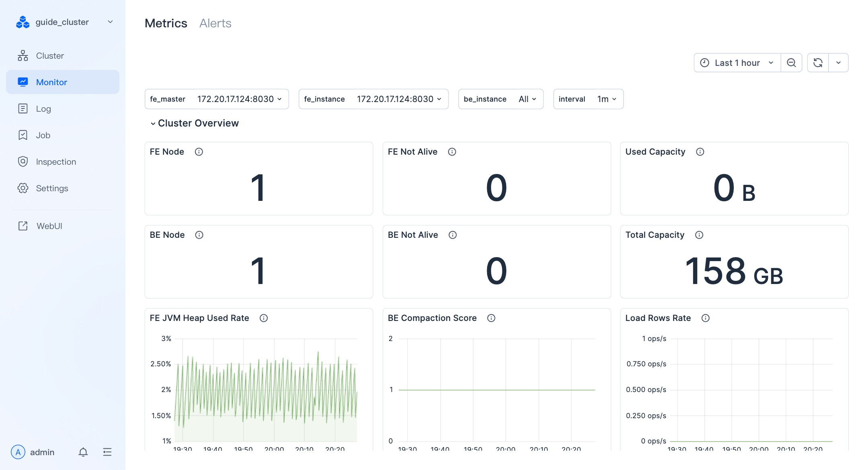Screen dimensions: 868x470
Task: Click the Load Rows Rate title
Action: click(x=658, y=318)
